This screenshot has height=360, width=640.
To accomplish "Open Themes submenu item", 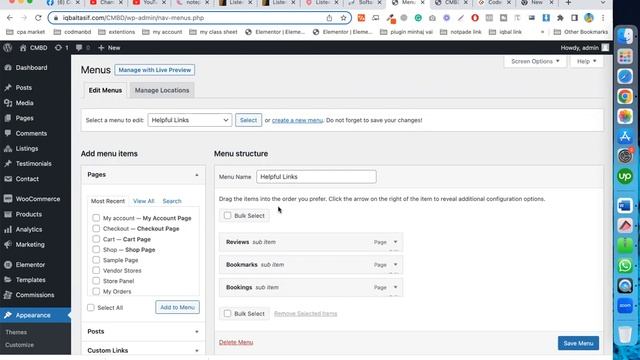I will click(x=16, y=332).
